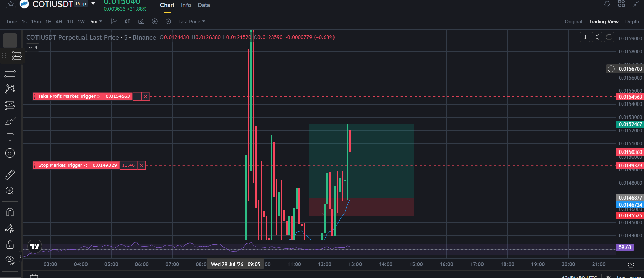Switch to Depth chart view

pyautogui.click(x=632, y=21)
